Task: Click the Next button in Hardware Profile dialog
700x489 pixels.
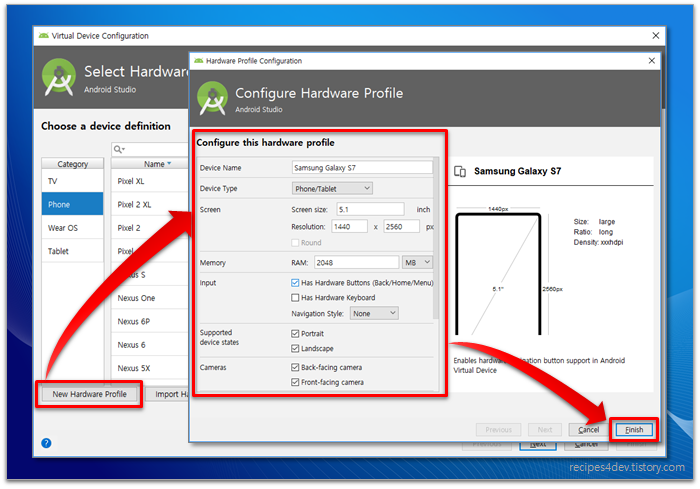Action: pos(545,430)
